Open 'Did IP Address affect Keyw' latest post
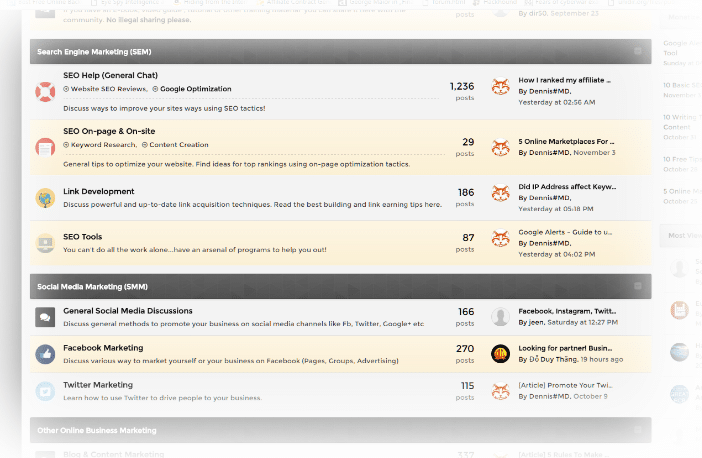This screenshot has width=702, height=458. pos(567,187)
